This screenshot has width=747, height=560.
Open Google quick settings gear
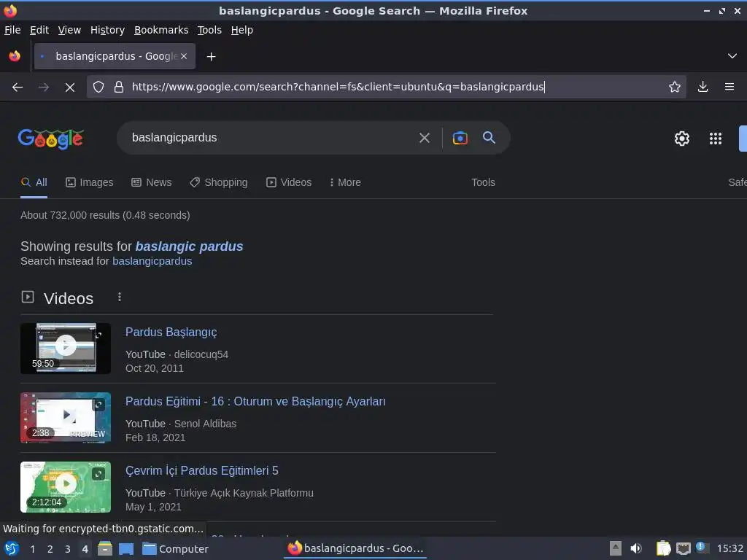[682, 139]
